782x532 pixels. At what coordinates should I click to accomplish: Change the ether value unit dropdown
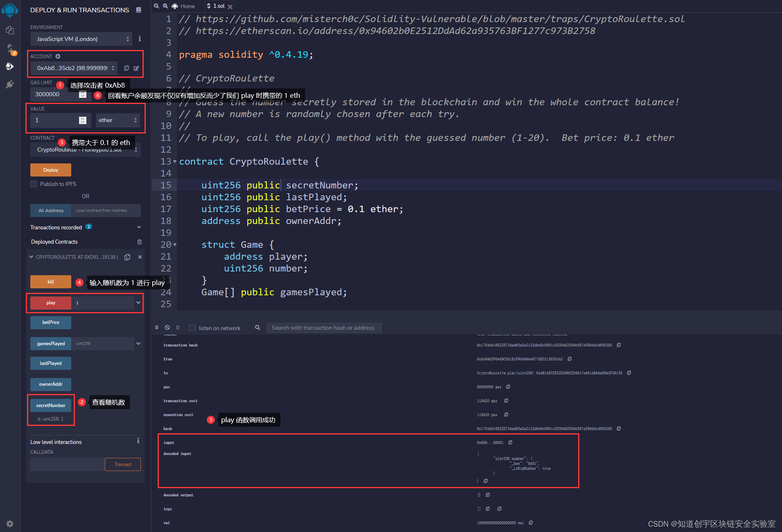pos(118,120)
